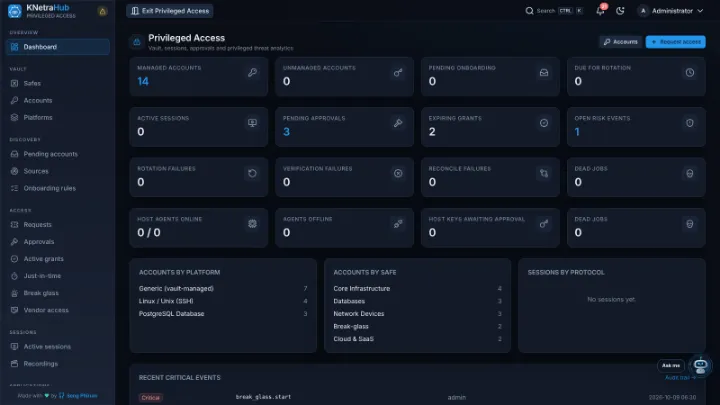Screen dimensions: 720x405
Task: Click key icon on Host Keys Awaiting Approval card
Action: click(x=544, y=224)
